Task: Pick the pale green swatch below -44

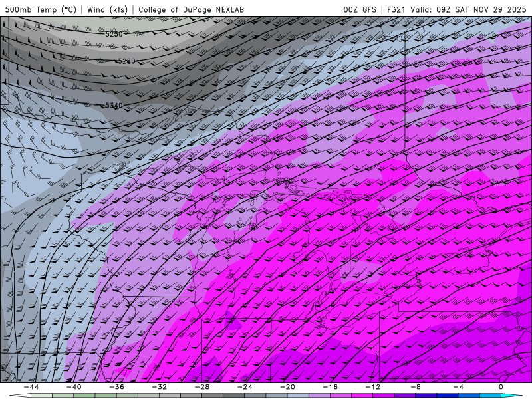Action: (42, 396)
